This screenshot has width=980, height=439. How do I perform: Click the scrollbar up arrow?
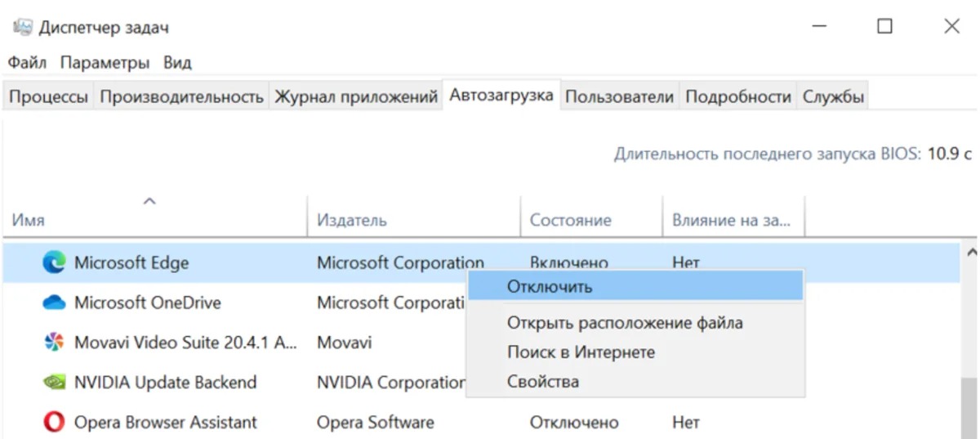[x=972, y=254]
